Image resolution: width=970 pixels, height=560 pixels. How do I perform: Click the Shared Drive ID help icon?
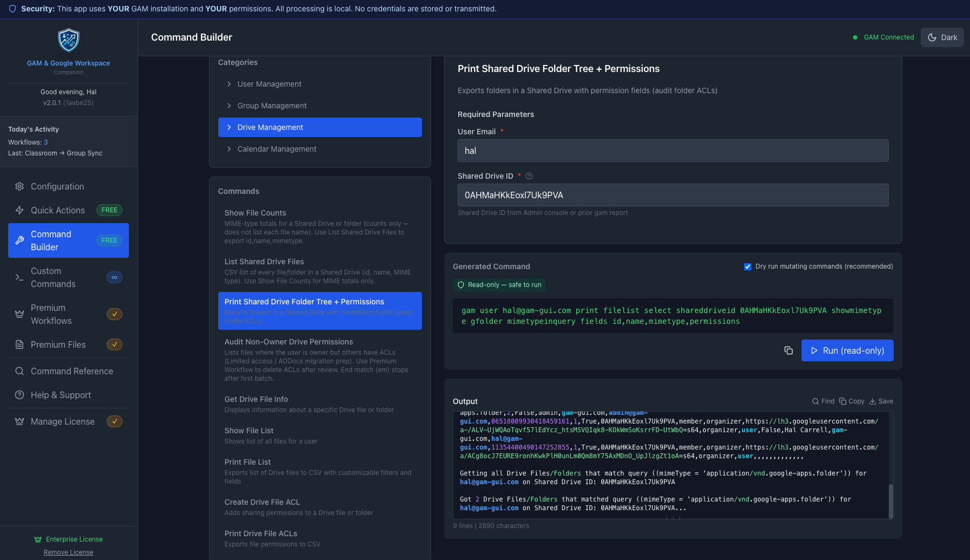point(529,176)
